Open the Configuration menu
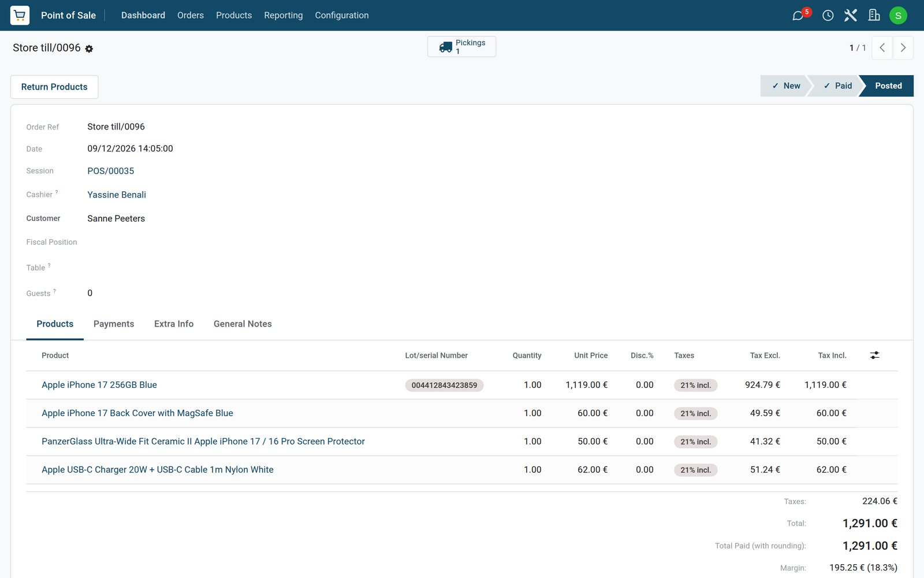 [342, 15]
